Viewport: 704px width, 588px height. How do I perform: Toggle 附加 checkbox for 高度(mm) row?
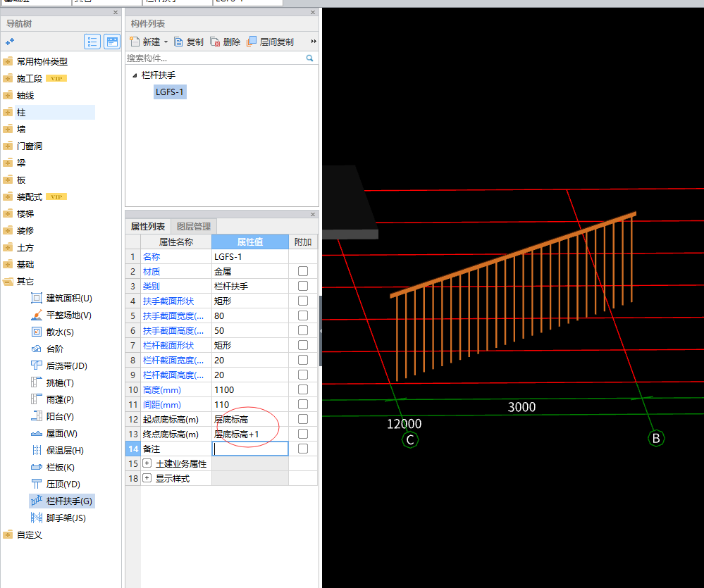(303, 389)
